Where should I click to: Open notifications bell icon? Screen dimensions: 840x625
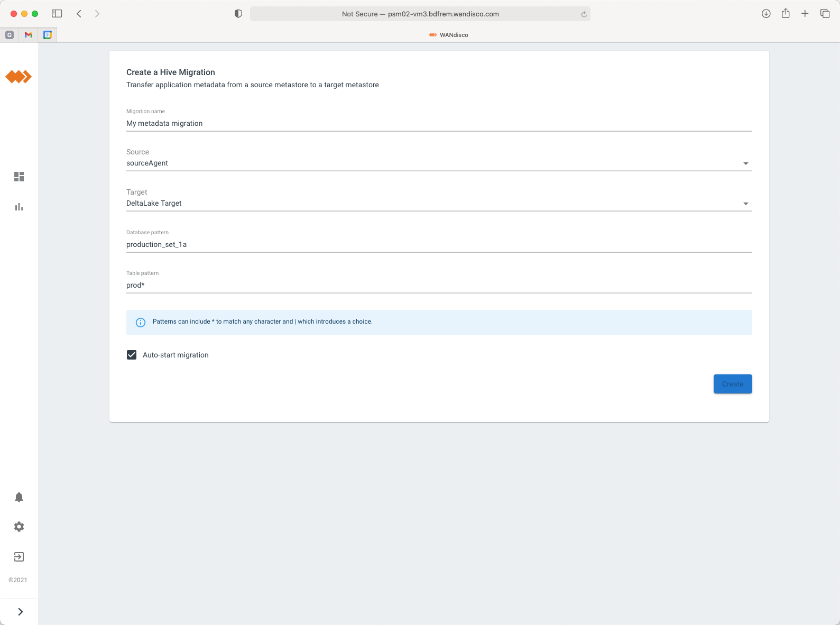coord(19,497)
